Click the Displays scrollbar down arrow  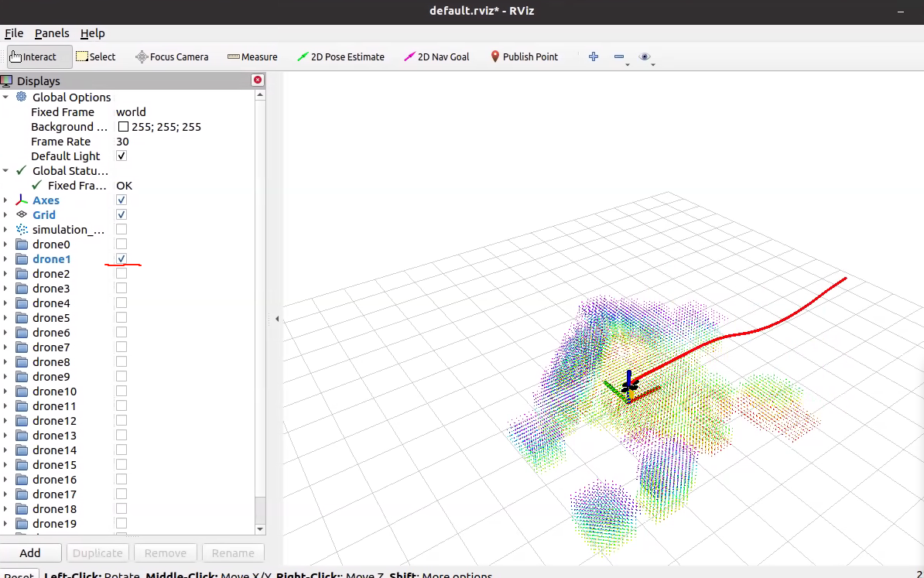(260, 528)
